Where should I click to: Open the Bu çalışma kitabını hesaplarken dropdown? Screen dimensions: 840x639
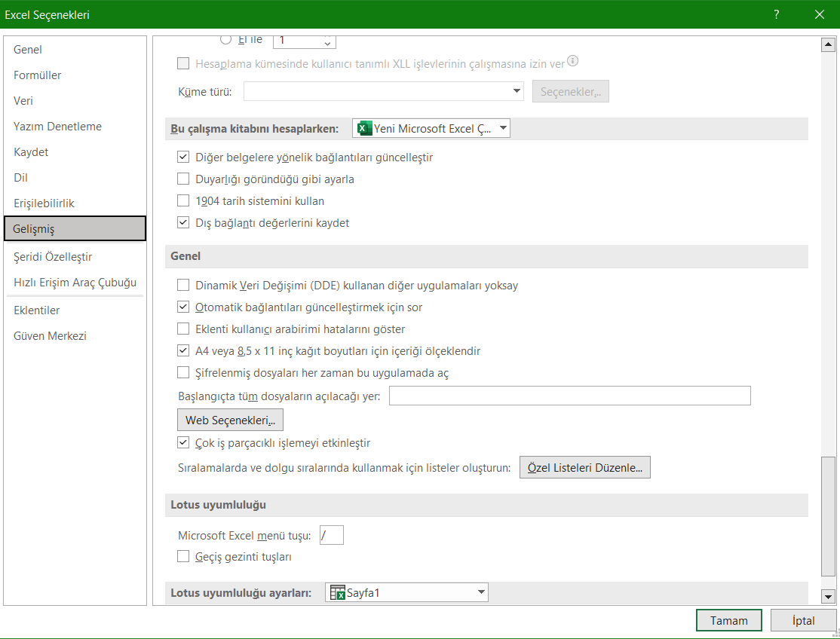click(431, 128)
